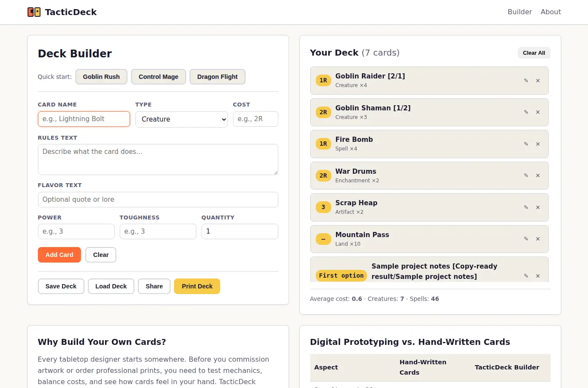The width and height of the screenshot is (588, 388).
Task: Click the Aspect table header
Action: coord(326,367)
